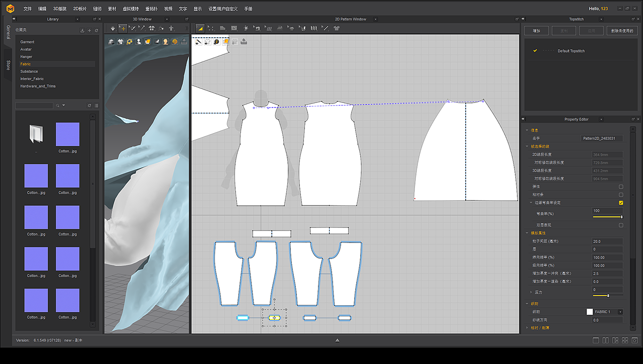Enable the 双层表现 checkbox
Screen dimensions: 643x364
click(621, 225)
